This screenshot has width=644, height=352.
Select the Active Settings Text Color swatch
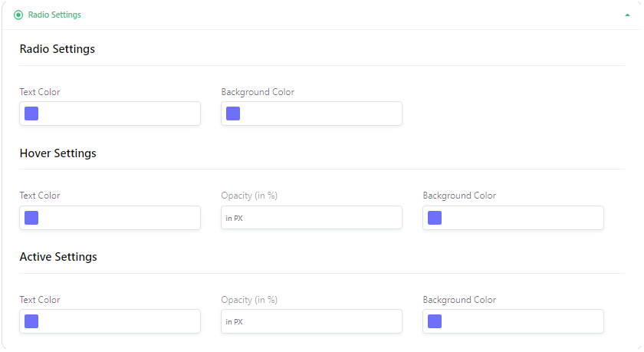pyautogui.click(x=31, y=321)
